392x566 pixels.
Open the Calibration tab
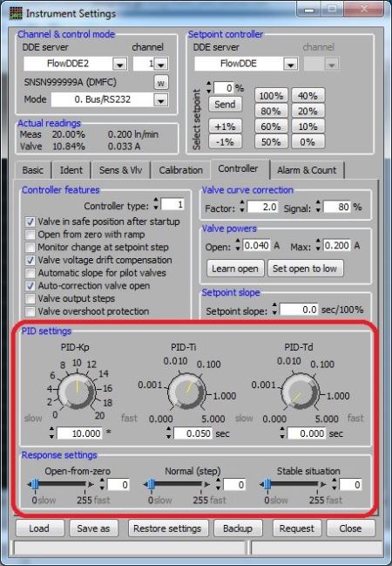180,170
